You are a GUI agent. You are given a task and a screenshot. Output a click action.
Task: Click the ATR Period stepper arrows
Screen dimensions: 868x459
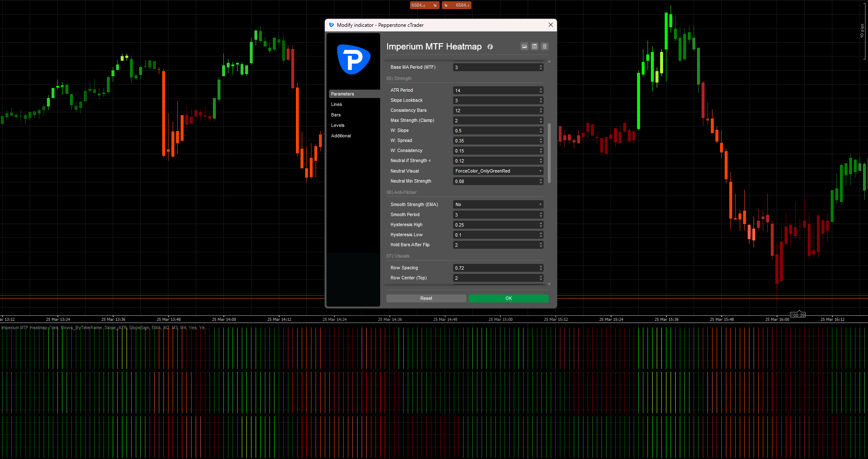point(541,90)
